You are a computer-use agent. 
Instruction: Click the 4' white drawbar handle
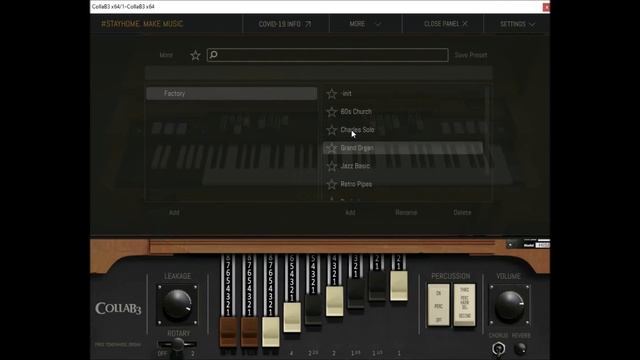292,317
